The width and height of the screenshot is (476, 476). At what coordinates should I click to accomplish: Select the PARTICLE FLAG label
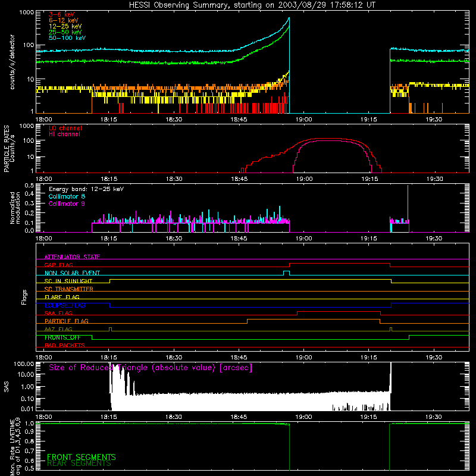(x=67, y=321)
